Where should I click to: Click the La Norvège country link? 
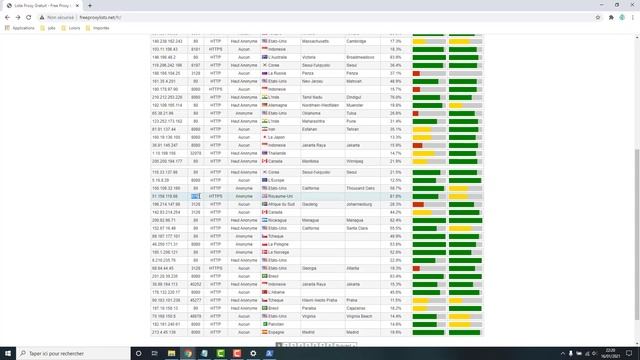click(278, 252)
